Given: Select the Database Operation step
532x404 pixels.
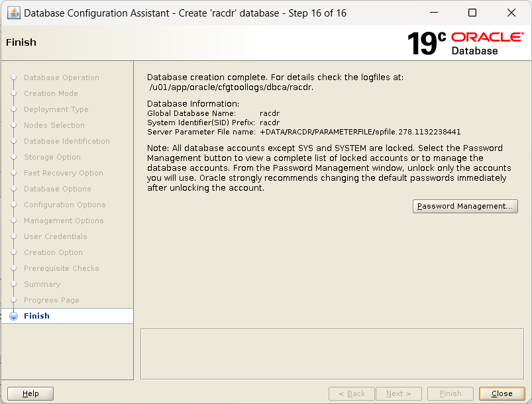Looking at the screenshot, I should point(62,77).
